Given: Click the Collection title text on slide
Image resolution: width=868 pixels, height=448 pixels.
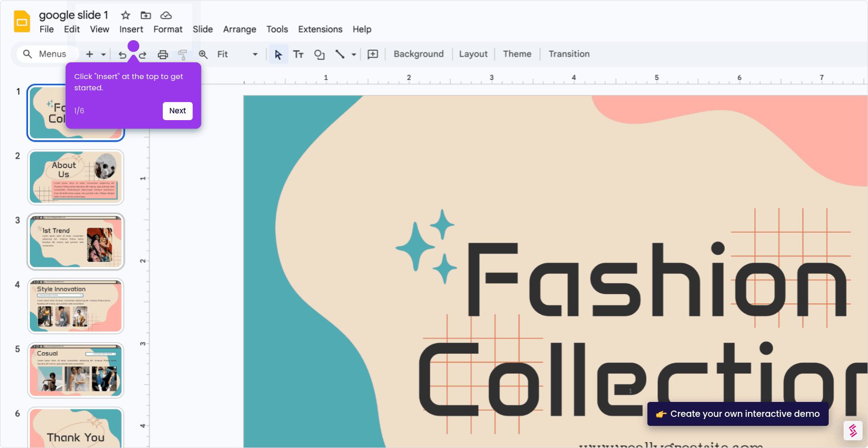Looking at the screenshot, I should [643, 379].
